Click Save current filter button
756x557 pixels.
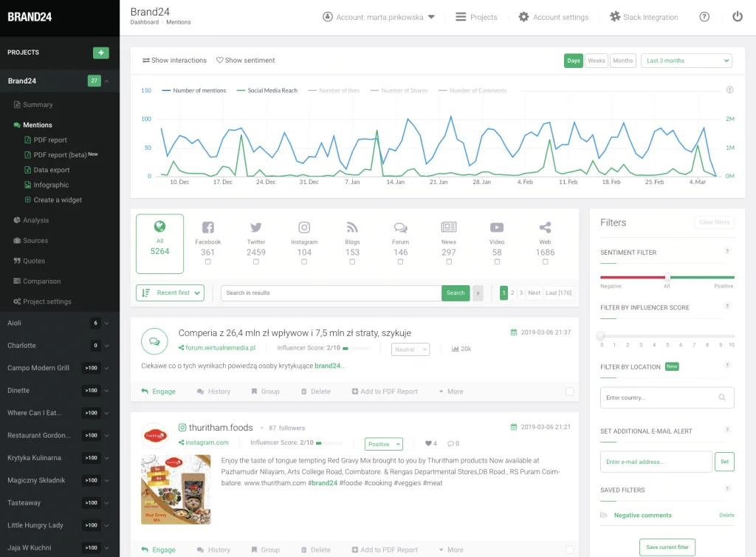pyautogui.click(x=667, y=547)
